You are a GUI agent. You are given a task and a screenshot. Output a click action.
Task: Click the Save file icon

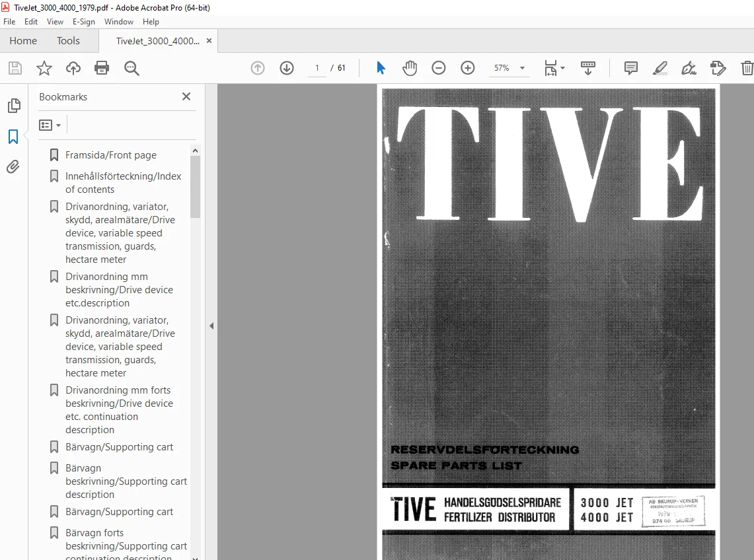(x=15, y=68)
